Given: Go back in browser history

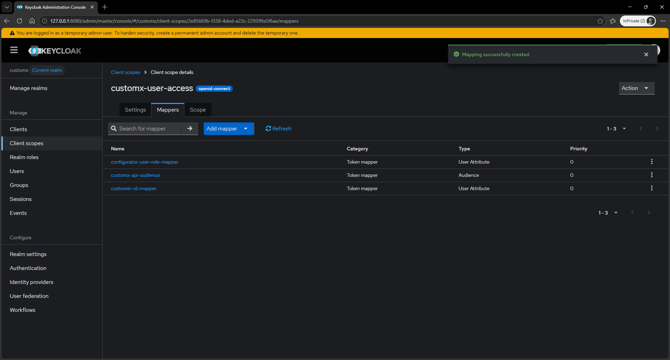Looking at the screenshot, I should [7, 21].
